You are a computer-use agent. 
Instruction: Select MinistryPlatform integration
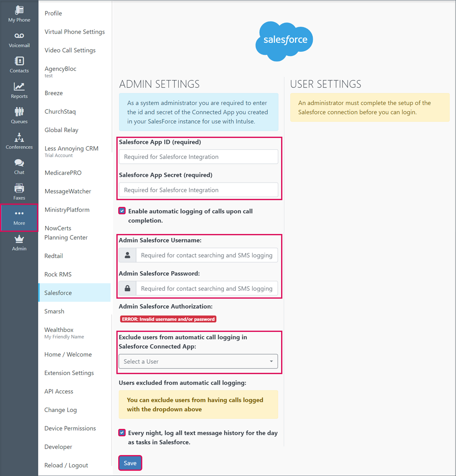(67, 210)
